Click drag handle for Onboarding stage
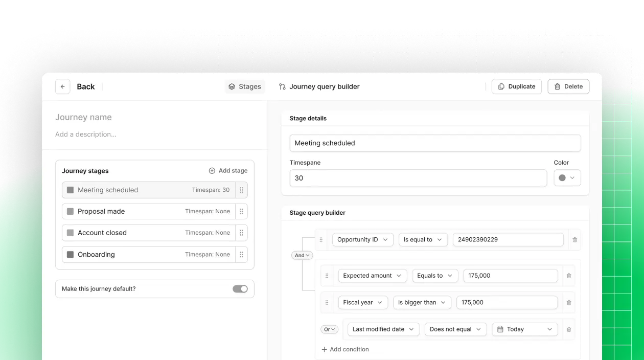644x360 pixels. coord(242,254)
